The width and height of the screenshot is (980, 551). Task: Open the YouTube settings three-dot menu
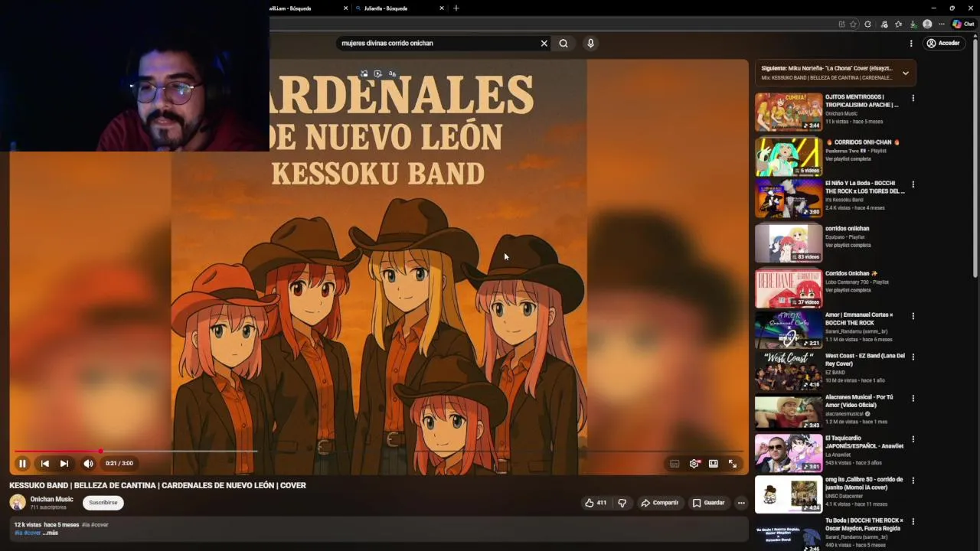pyautogui.click(x=911, y=44)
